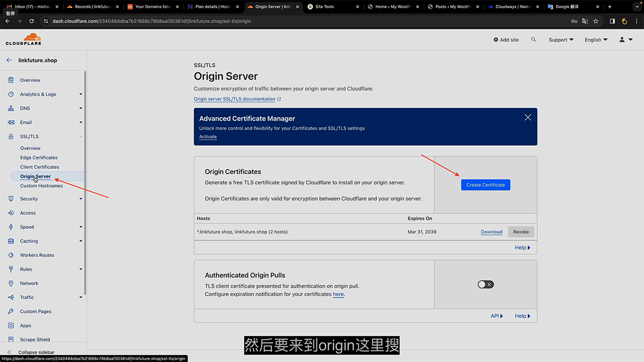Bookmark this page with the star icon

click(596, 21)
